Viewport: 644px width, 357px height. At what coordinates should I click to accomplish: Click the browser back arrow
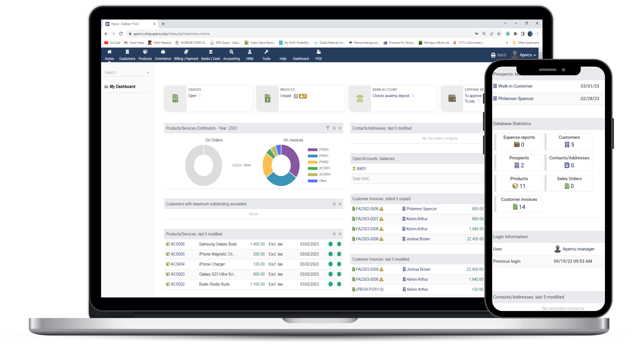pos(106,33)
